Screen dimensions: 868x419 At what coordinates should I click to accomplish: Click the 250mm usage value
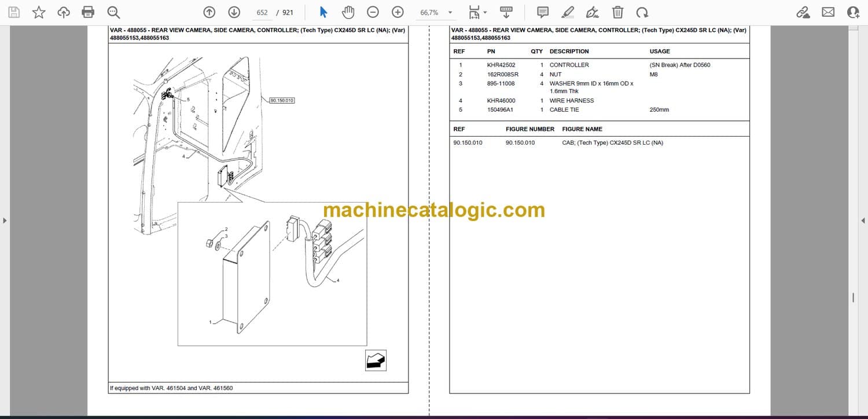point(659,110)
